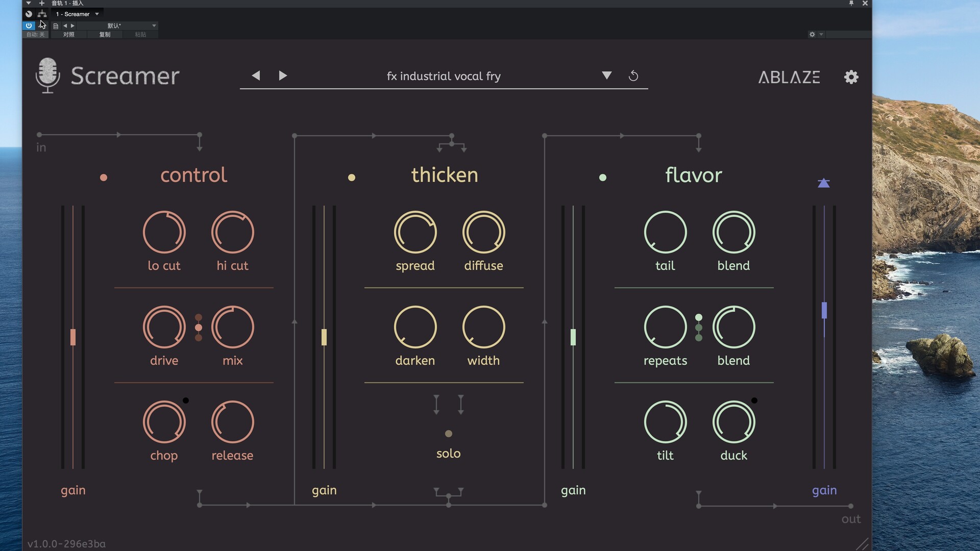Toggle the plugin bypass power button

(29, 26)
